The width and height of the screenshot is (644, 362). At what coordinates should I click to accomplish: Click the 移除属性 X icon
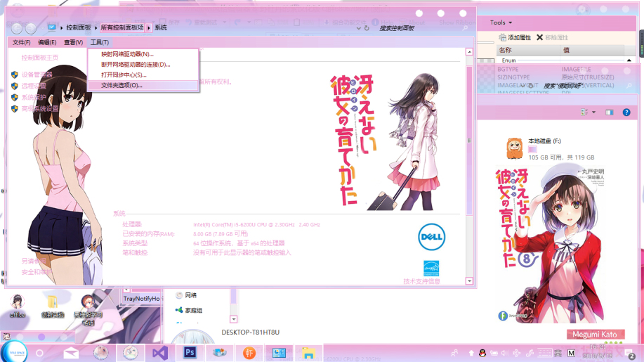(x=539, y=37)
